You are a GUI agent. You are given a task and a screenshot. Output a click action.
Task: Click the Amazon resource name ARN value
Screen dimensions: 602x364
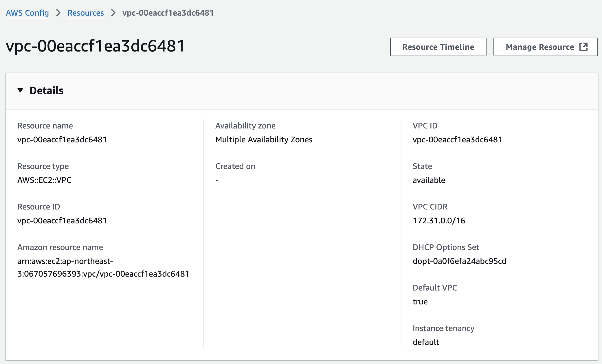tap(103, 268)
